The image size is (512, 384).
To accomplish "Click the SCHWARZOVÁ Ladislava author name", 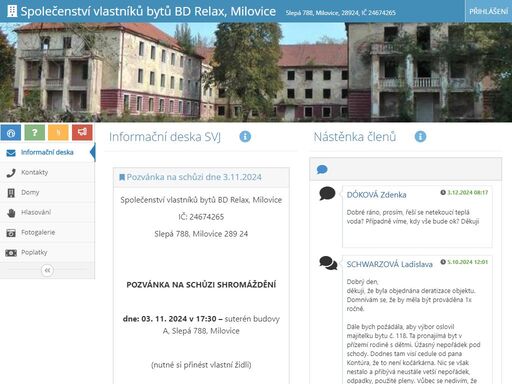I will pyautogui.click(x=389, y=264).
